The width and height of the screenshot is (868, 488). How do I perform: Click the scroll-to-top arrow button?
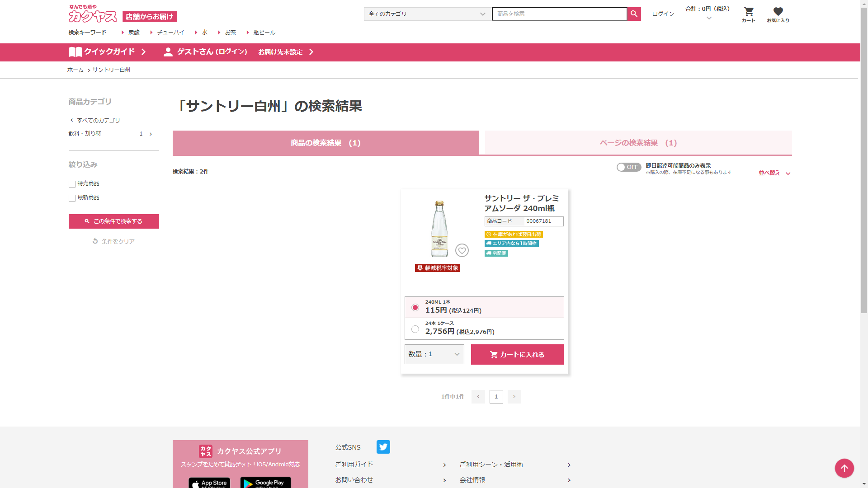(844, 468)
